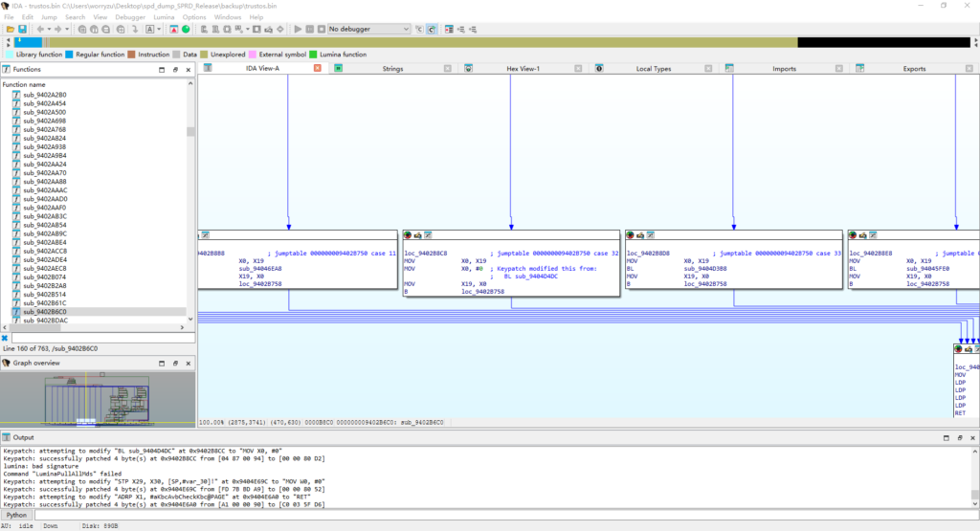Image resolution: width=980 pixels, height=531 pixels.
Task: Switch to the Imports tab
Action: click(784, 69)
